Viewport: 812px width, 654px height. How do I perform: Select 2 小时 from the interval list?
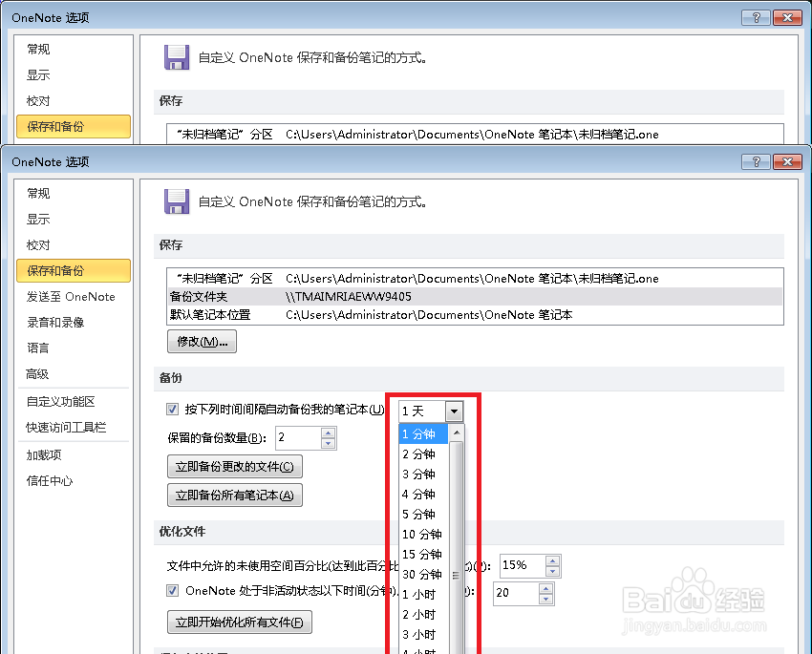point(423,615)
